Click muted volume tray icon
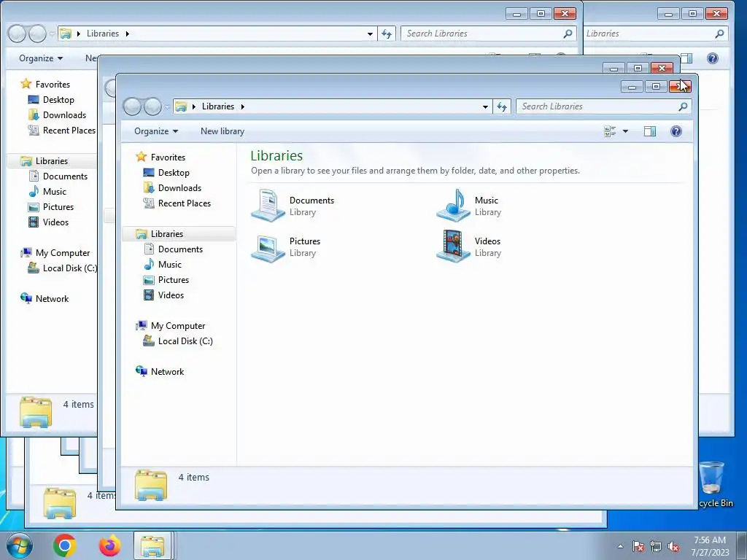Image resolution: width=747 pixels, height=560 pixels. [x=673, y=546]
